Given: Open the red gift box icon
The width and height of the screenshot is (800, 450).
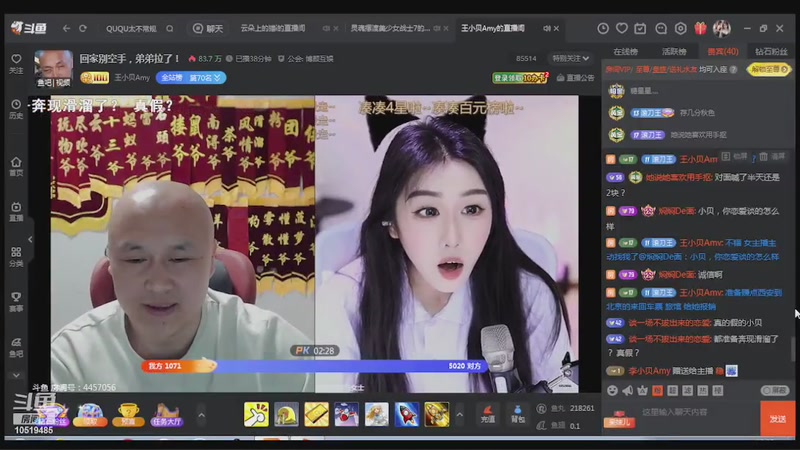Looking at the screenshot, I should (x=701, y=29).
